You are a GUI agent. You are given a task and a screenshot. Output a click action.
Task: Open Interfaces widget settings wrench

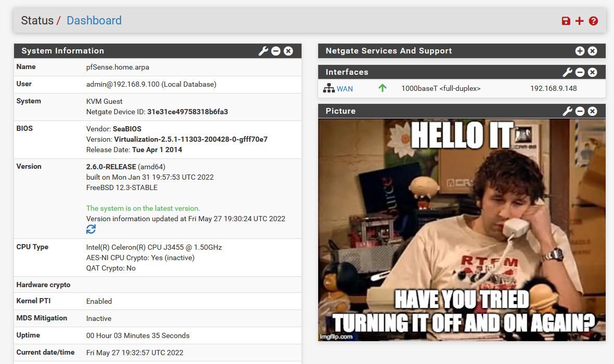coord(567,72)
